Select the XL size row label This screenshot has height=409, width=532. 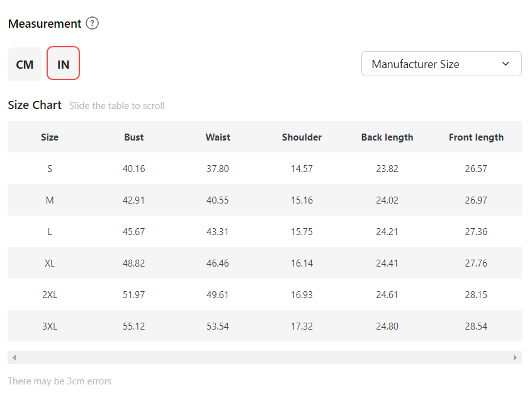[x=50, y=263]
